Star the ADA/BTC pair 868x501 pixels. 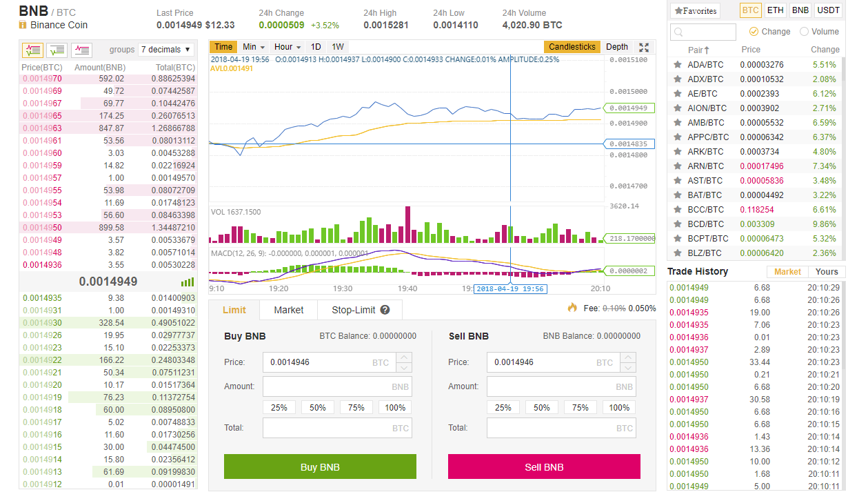(x=678, y=64)
